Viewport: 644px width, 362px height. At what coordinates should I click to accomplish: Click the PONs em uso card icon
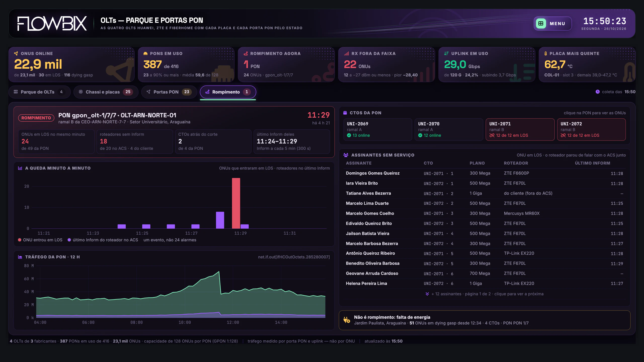(x=145, y=54)
